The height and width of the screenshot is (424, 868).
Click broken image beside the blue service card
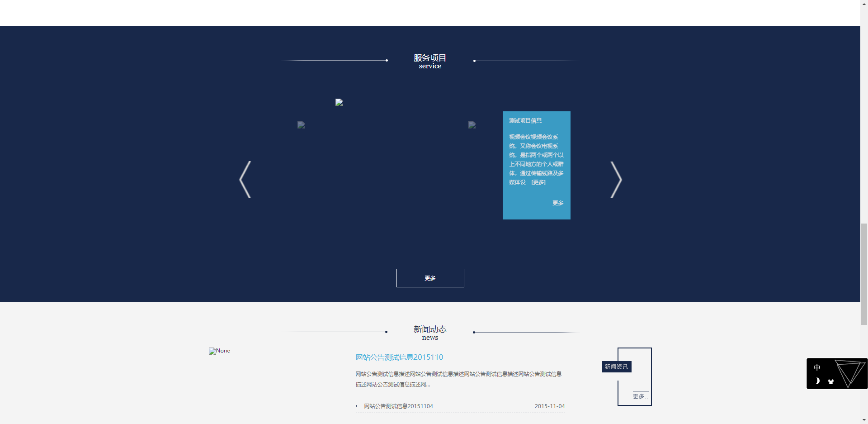[x=472, y=125]
